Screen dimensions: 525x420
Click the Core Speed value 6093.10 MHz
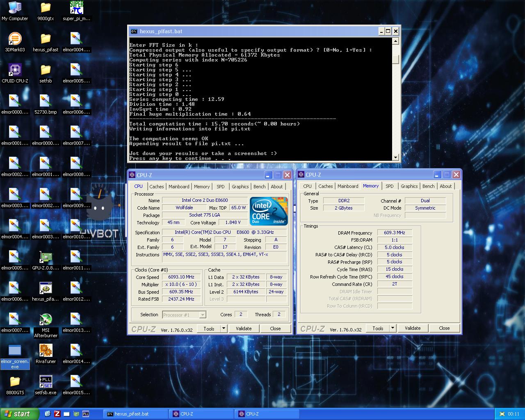(181, 277)
